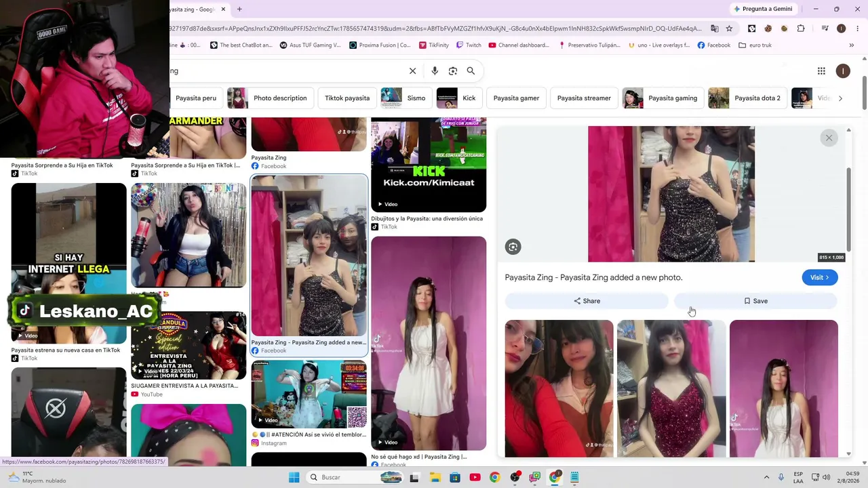The image size is (868, 488).
Task: Open YouTube app from the taskbar
Action: (x=475, y=477)
